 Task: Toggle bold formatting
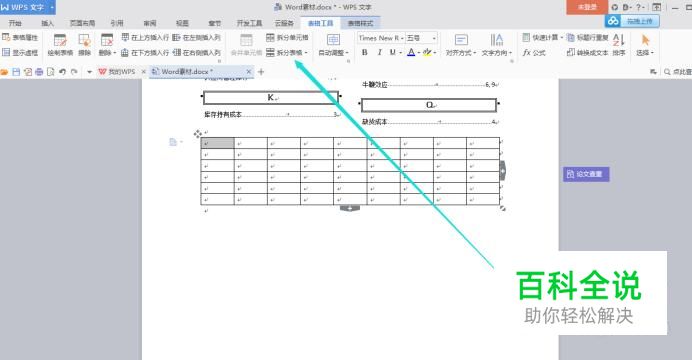point(365,52)
